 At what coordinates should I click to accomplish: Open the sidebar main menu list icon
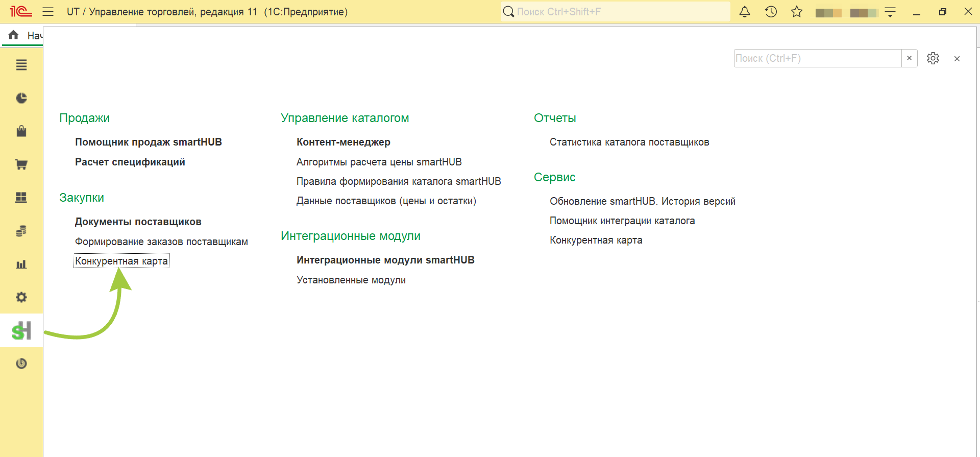pos(21,65)
